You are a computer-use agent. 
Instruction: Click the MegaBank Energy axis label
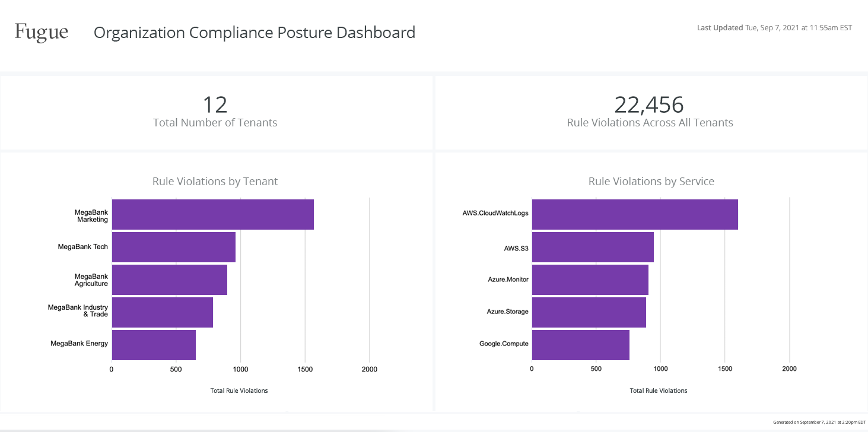(x=80, y=344)
